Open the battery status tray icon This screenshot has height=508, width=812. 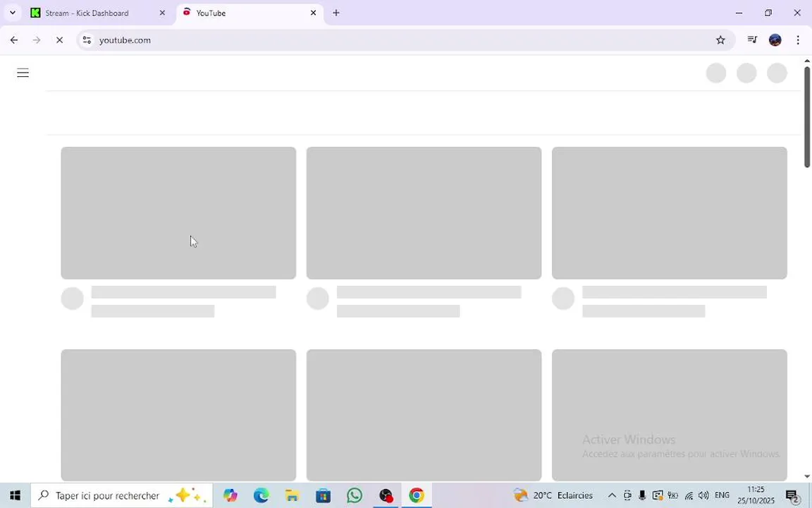pyautogui.click(x=672, y=495)
